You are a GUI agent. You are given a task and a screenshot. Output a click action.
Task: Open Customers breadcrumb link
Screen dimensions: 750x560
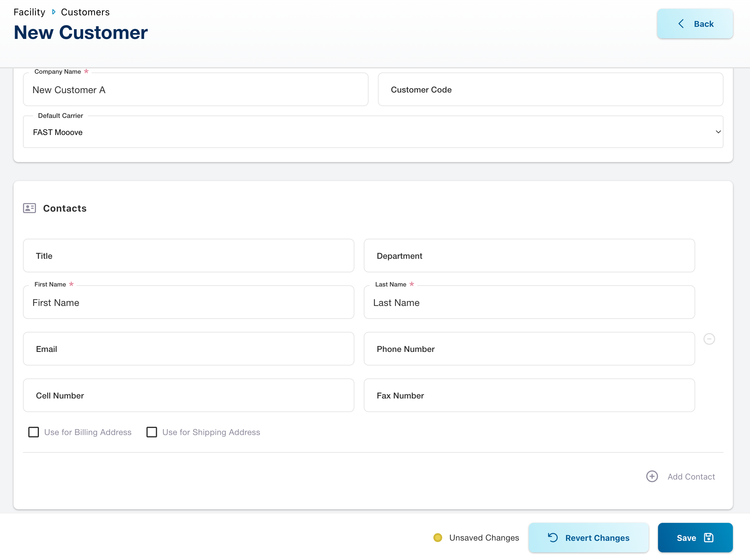[x=85, y=12]
